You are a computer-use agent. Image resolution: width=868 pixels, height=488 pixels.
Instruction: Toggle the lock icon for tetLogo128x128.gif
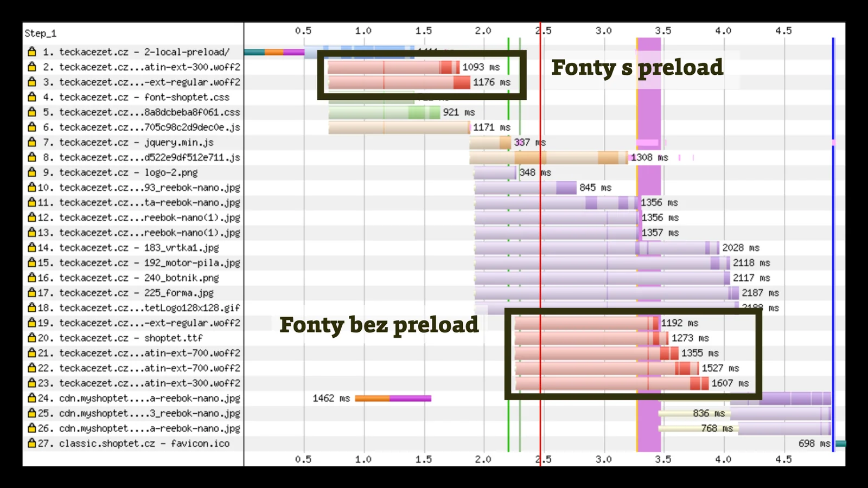(31, 307)
